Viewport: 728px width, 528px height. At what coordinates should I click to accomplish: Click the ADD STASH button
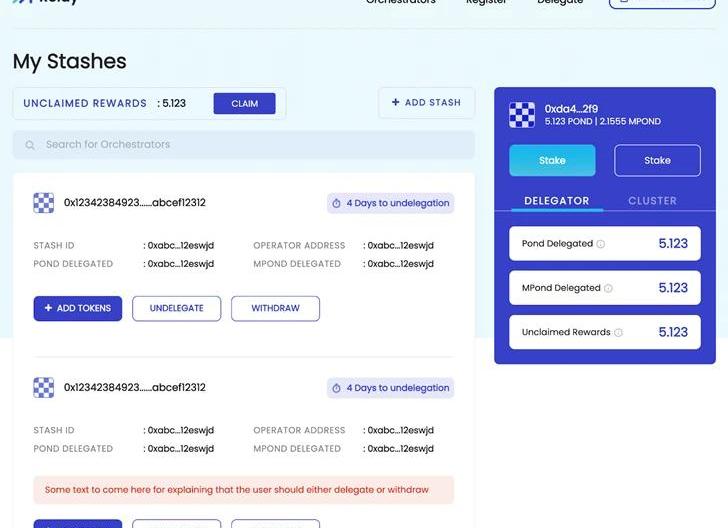click(426, 103)
